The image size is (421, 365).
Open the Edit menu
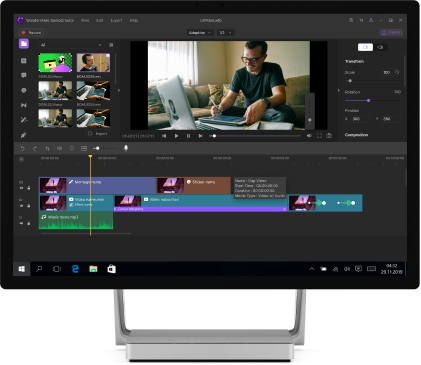[100, 20]
